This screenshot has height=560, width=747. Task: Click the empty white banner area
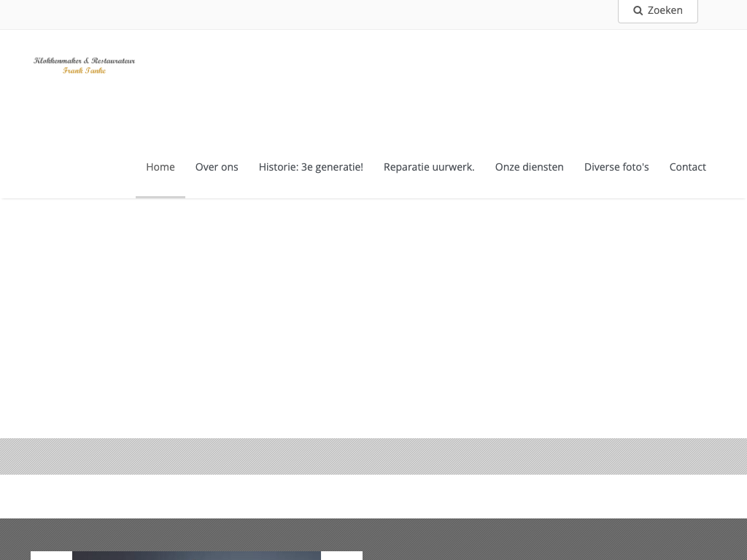point(373,318)
